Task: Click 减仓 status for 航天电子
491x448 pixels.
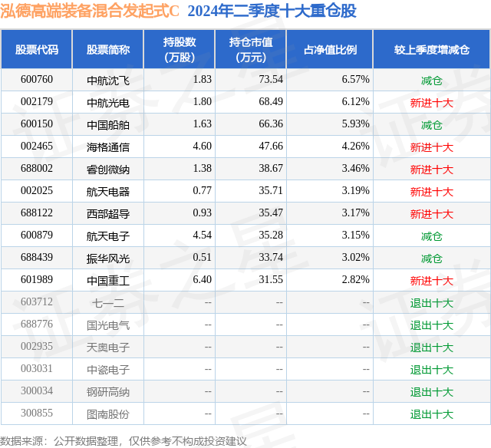Action: tap(432, 236)
